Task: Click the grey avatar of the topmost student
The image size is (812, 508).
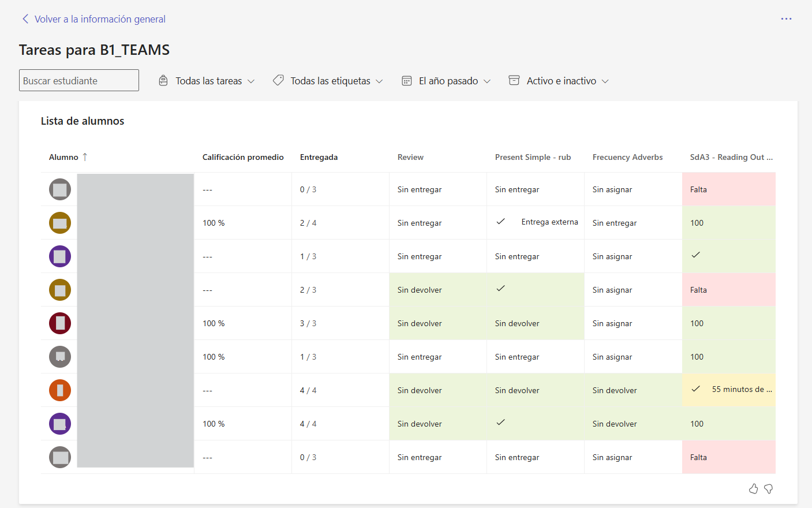Action: click(60, 189)
